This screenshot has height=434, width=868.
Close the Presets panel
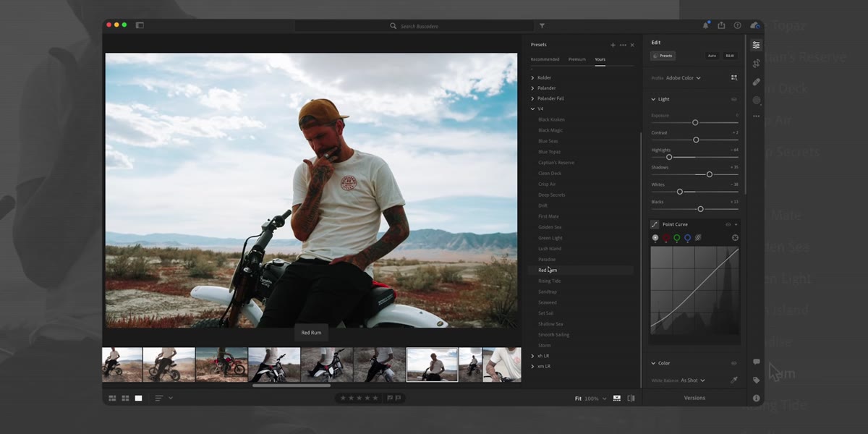pos(632,45)
